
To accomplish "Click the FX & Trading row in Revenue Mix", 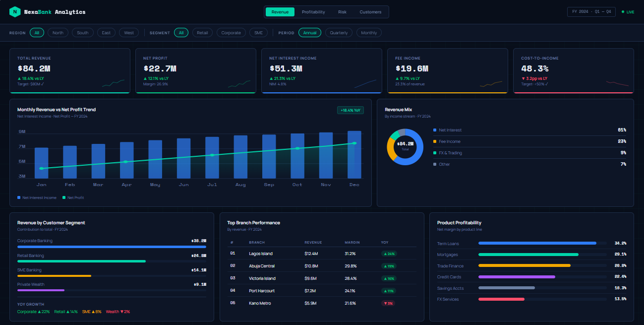I will 529,153.
